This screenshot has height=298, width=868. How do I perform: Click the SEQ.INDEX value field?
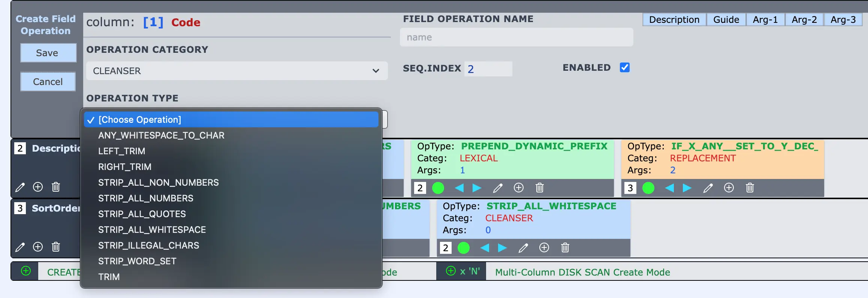pyautogui.click(x=488, y=69)
